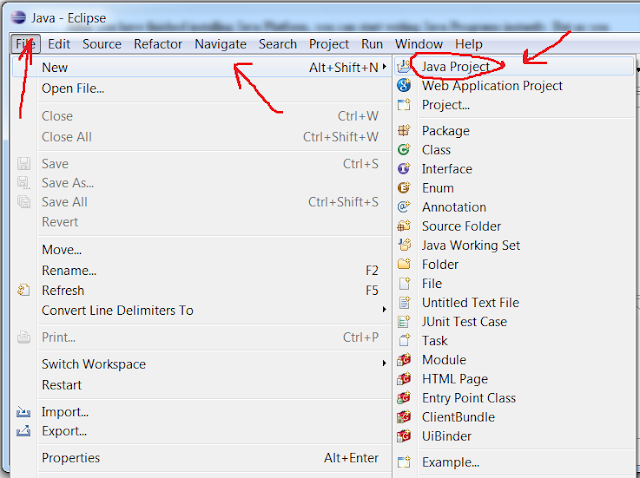Click the red Module toolbox icon

(404, 360)
